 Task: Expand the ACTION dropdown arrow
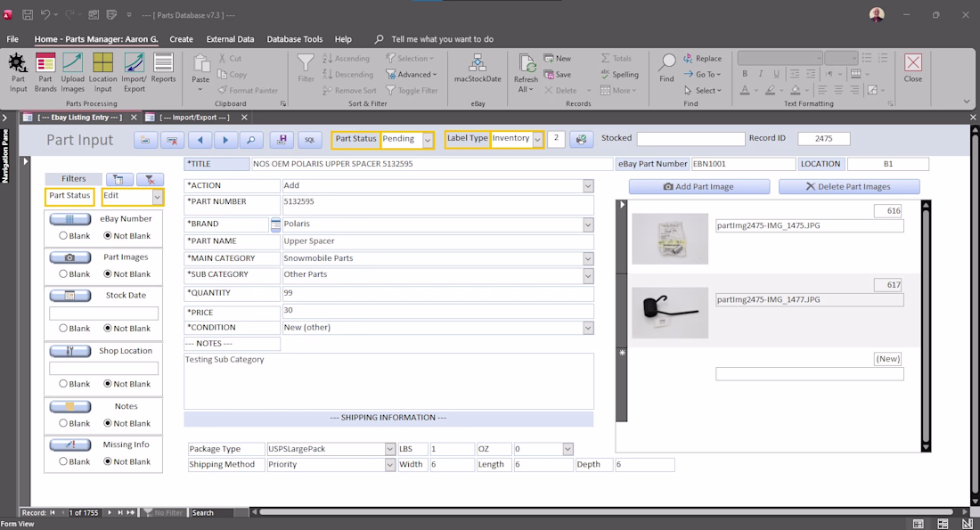[x=588, y=186]
